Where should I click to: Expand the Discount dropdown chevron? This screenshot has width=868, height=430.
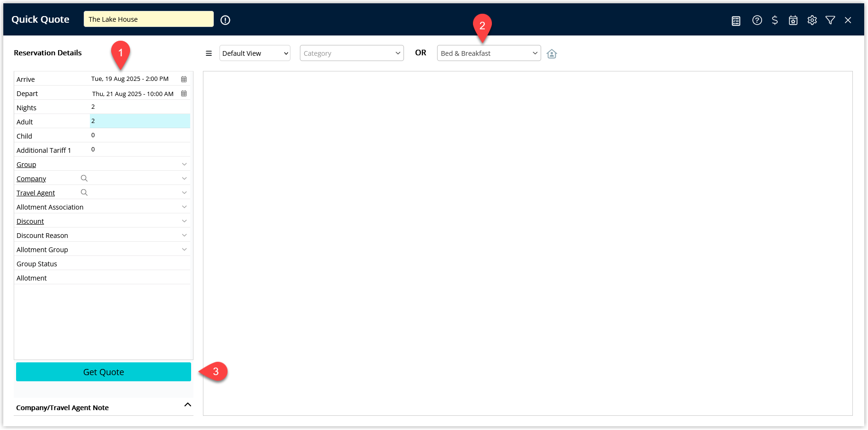click(184, 221)
